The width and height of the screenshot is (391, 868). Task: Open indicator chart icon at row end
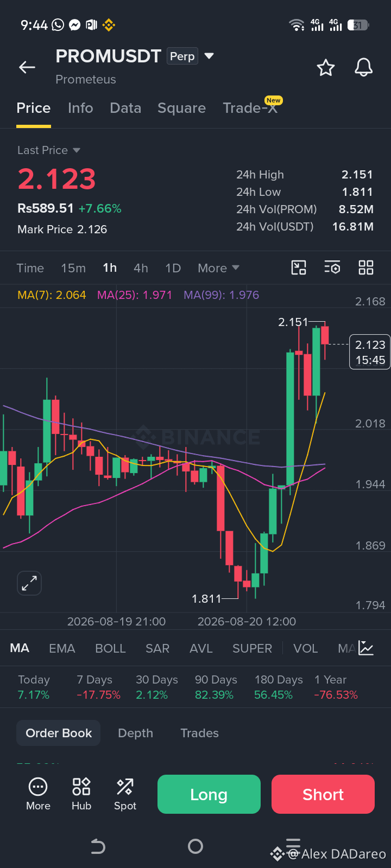point(366,648)
